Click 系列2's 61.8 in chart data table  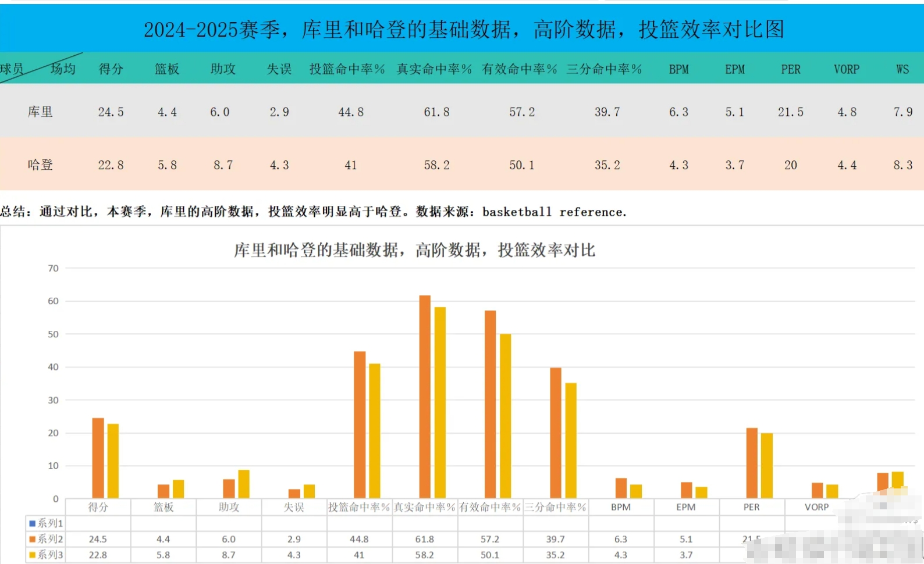point(425,539)
